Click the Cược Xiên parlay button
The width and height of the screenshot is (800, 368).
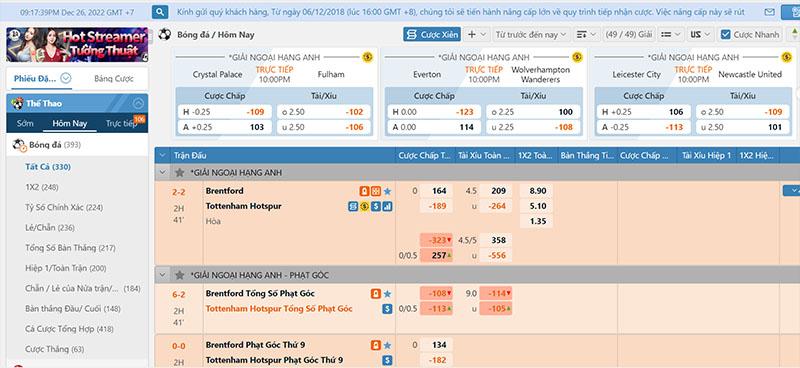tap(432, 35)
